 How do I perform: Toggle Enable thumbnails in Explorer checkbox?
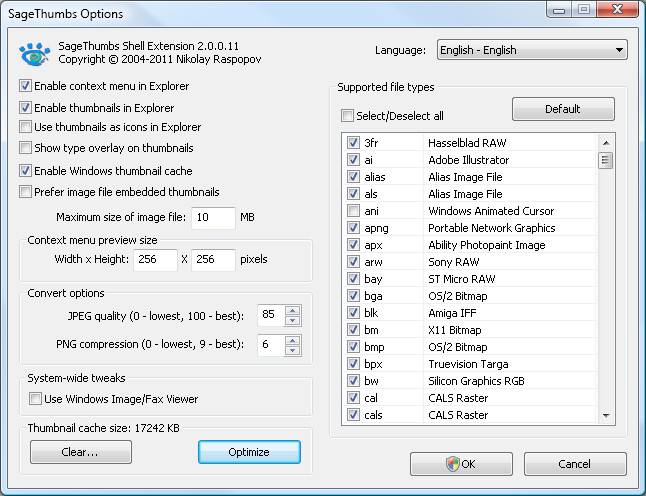coord(25,108)
